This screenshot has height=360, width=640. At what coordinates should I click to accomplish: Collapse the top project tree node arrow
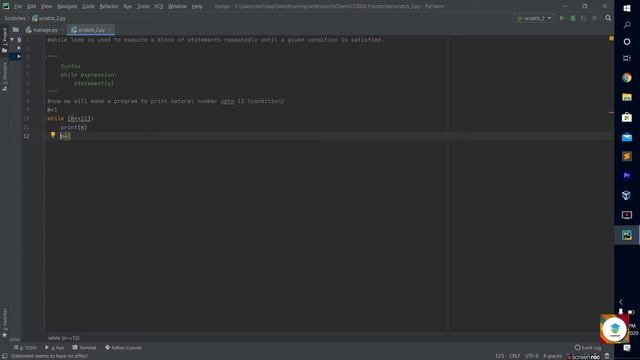coord(12,40)
